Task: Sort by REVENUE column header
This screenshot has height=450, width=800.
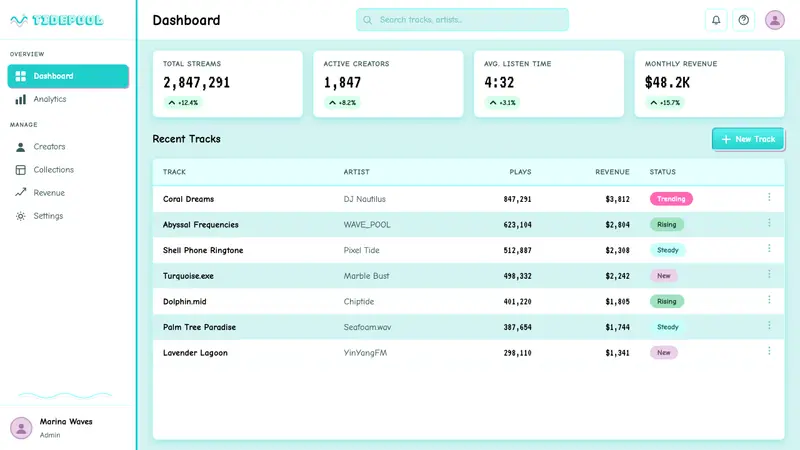Action: pyautogui.click(x=612, y=172)
